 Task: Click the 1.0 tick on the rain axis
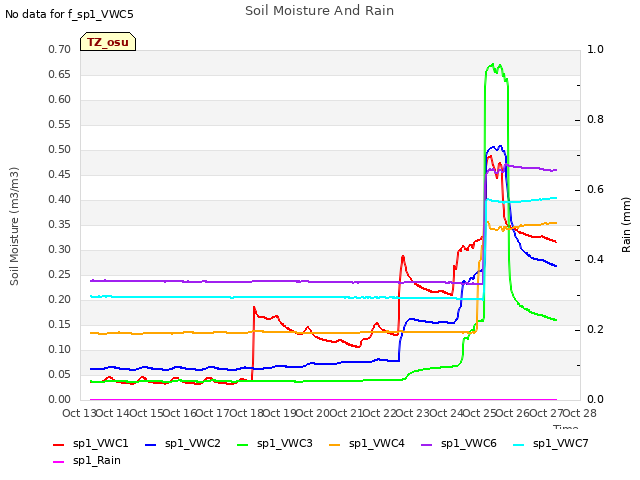(595, 49)
